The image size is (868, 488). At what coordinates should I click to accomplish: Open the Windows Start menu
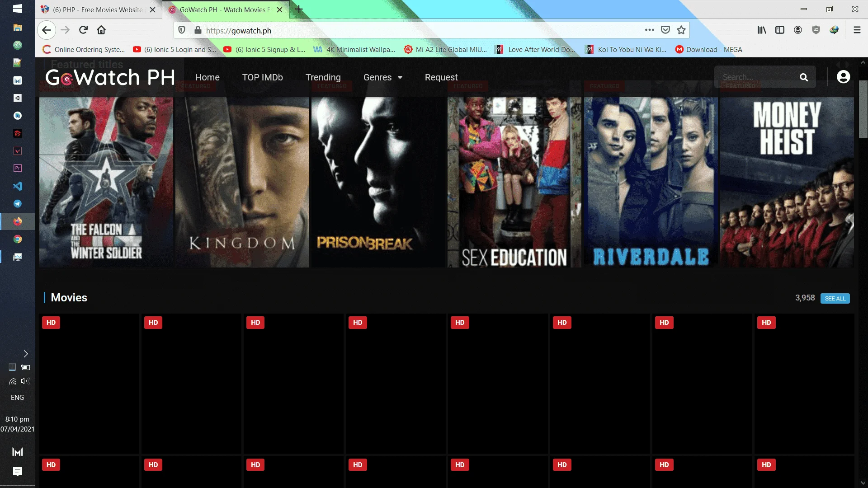(18, 9)
